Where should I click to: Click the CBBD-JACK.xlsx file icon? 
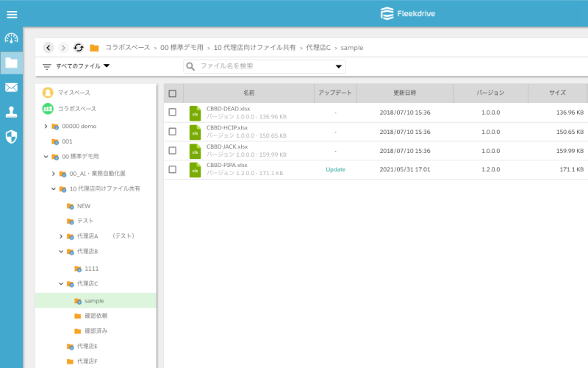(195, 151)
